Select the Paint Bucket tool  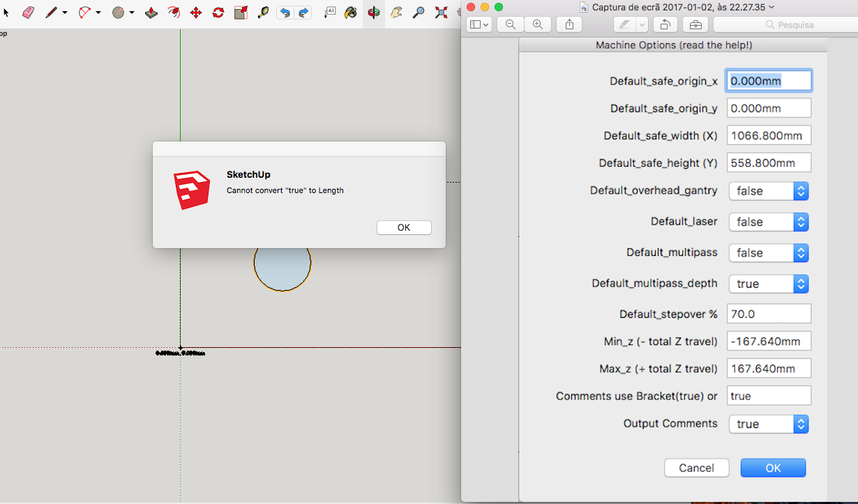point(351,13)
